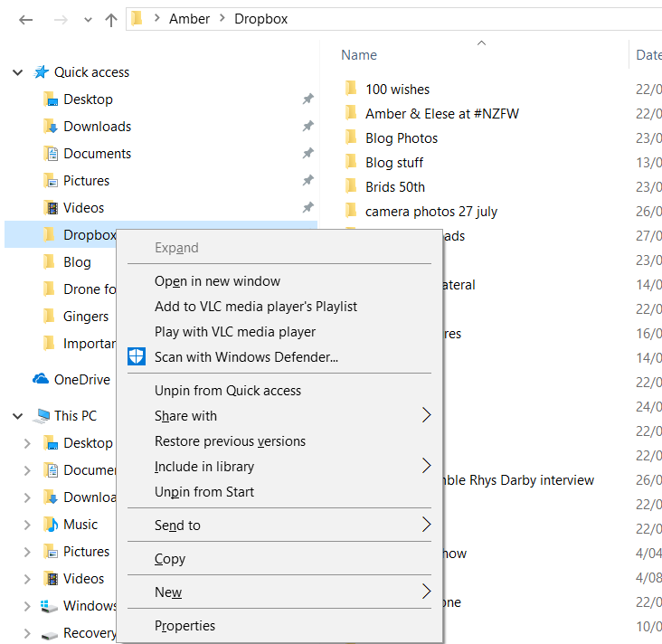Click the Blog stuff folder icon
This screenshot has width=662, height=644.
tap(351, 162)
